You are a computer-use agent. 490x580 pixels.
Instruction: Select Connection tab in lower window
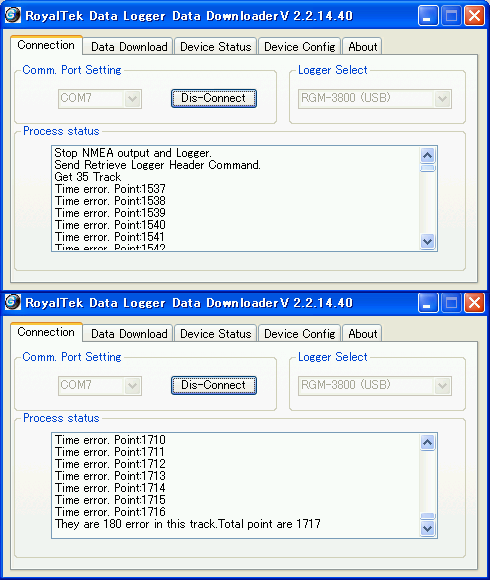[46, 332]
